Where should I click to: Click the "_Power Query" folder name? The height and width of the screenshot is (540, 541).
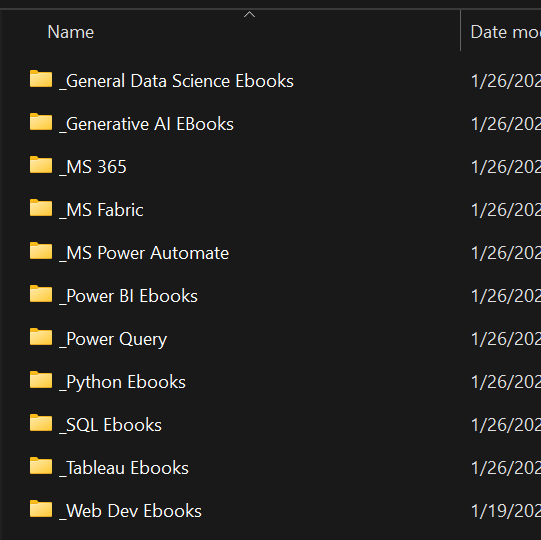point(113,340)
